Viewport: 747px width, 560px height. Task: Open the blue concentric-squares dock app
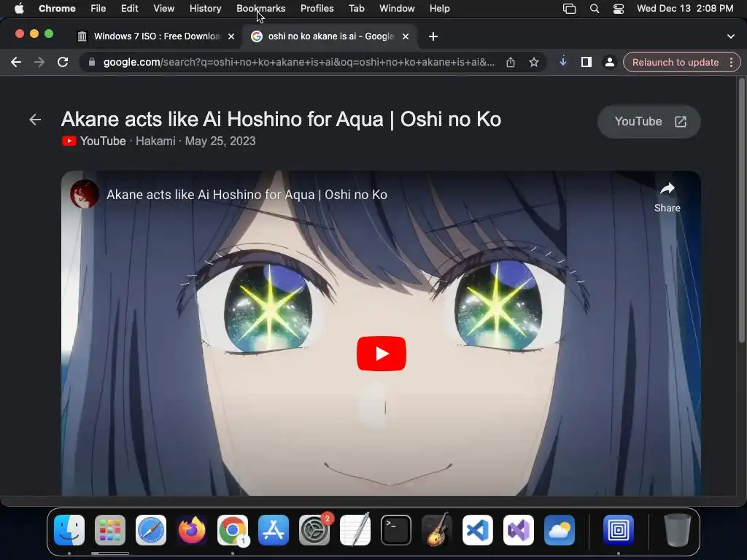(618, 529)
